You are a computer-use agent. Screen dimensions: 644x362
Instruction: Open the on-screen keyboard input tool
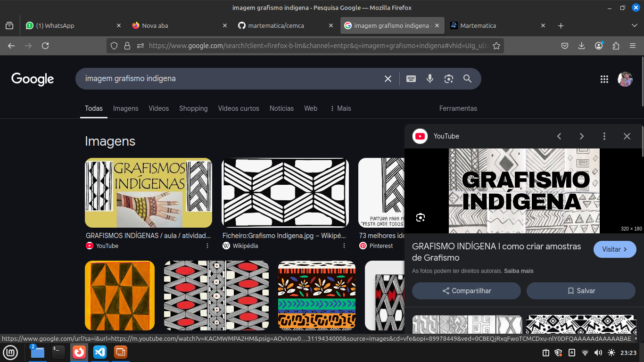pyautogui.click(x=411, y=79)
